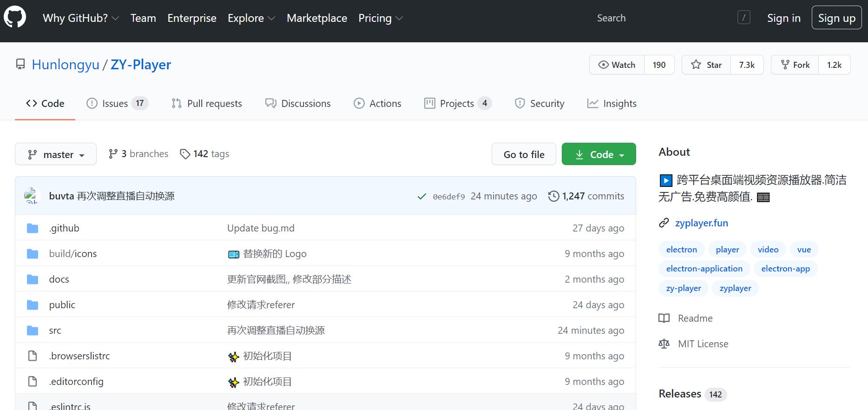This screenshot has width=868, height=410.
Task: Open the fork count 1.2k
Action: [x=834, y=65]
